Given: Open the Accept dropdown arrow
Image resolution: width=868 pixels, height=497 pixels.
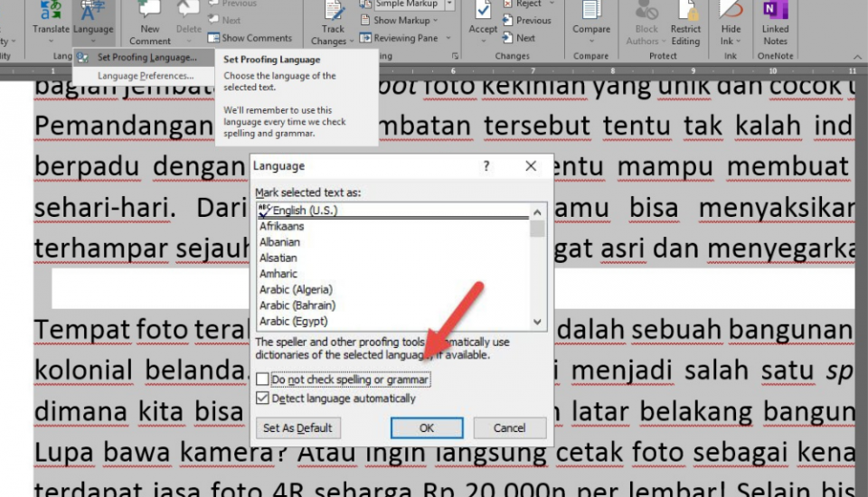Looking at the screenshot, I should pyautogui.click(x=483, y=41).
